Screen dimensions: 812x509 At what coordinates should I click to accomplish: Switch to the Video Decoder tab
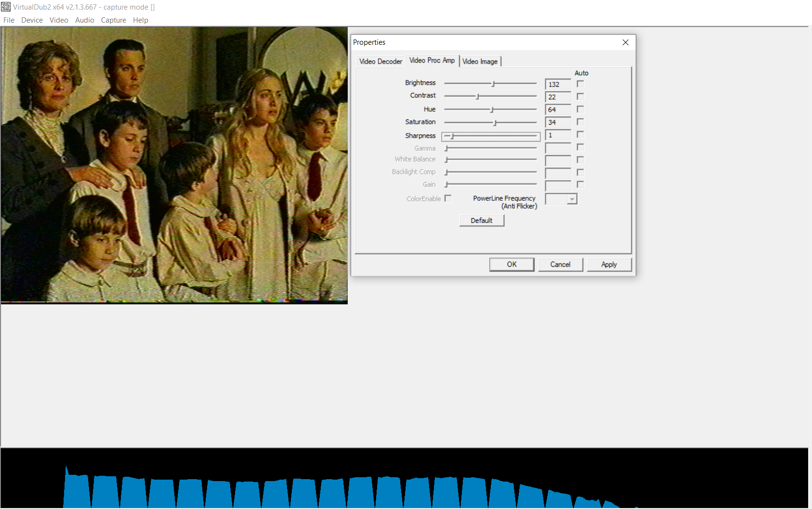(x=380, y=61)
